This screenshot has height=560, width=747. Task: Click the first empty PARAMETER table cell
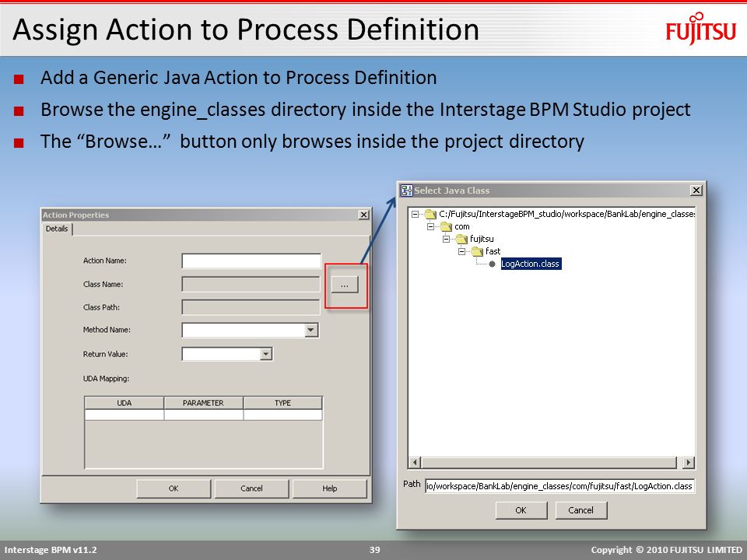(x=203, y=415)
